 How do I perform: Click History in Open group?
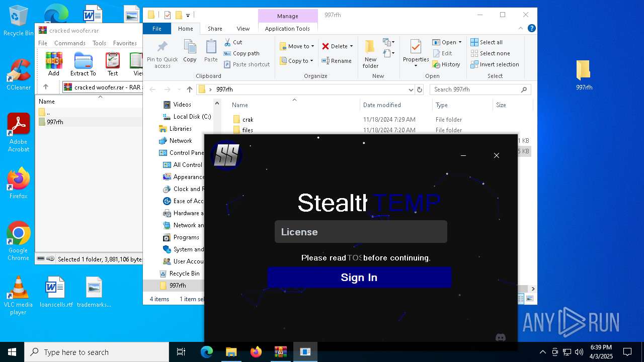446,64
